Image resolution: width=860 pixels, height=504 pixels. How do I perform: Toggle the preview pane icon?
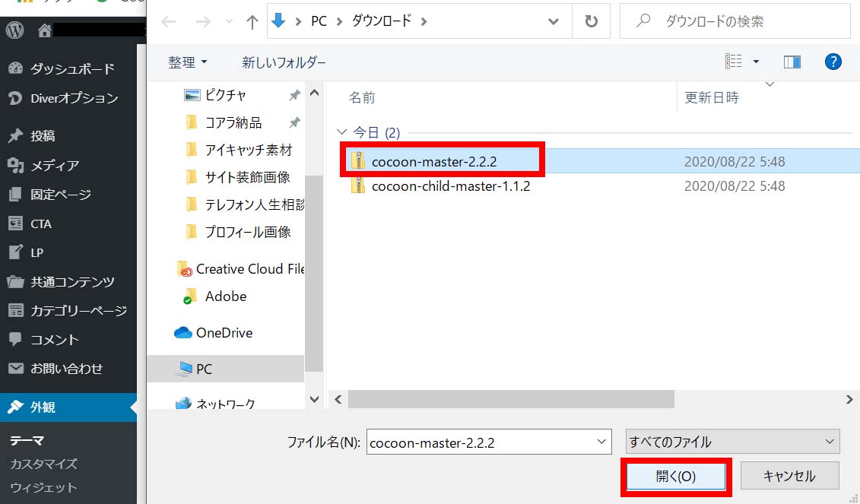click(x=792, y=62)
